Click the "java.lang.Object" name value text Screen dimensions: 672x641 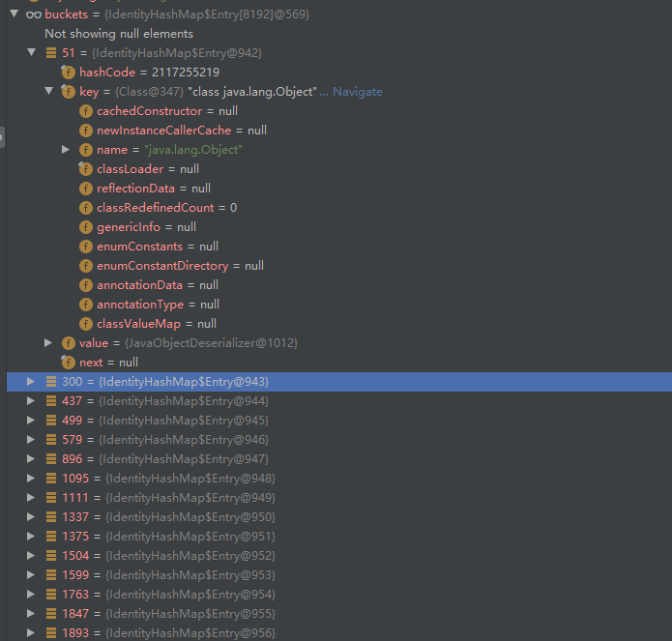pos(193,150)
